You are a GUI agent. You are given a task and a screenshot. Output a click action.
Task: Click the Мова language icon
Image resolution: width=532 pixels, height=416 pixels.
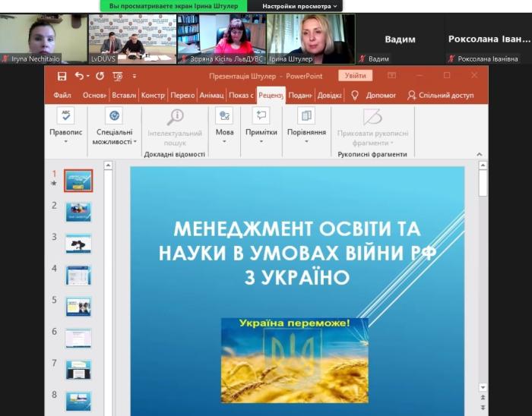point(224,115)
